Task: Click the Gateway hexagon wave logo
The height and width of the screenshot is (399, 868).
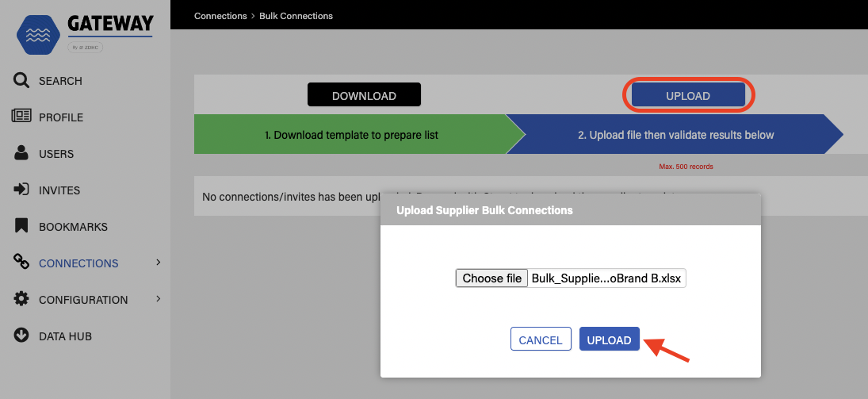Action: 39,35
